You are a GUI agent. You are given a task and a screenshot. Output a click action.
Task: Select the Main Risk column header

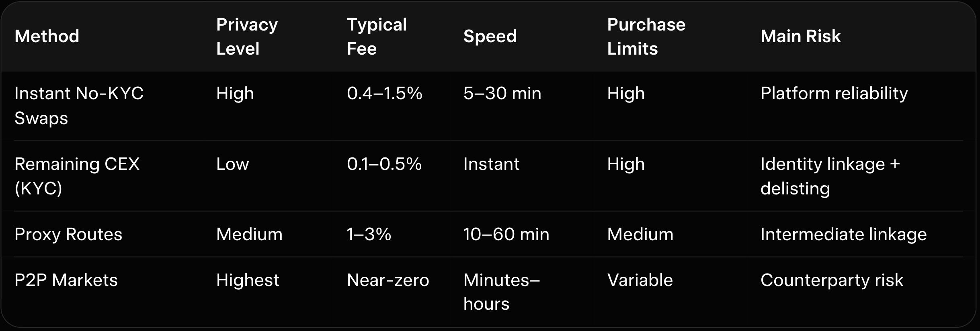(800, 37)
